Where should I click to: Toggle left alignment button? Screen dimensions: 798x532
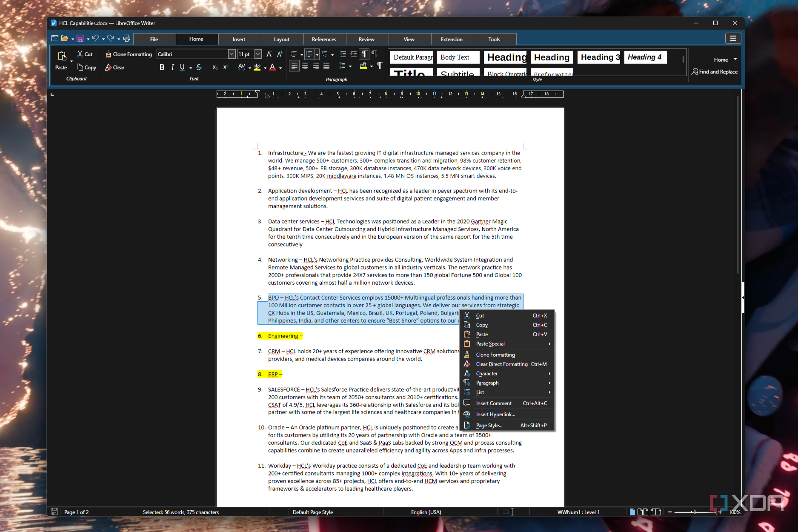(x=295, y=66)
